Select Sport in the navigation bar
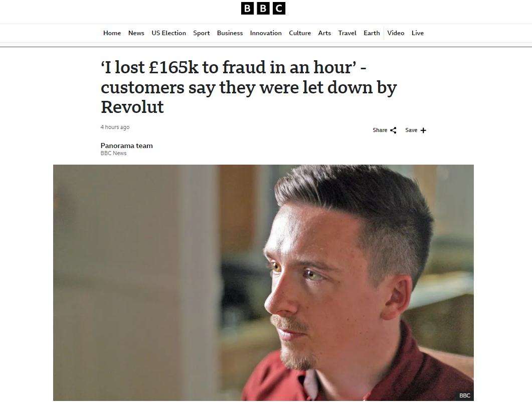 coord(201,33)
